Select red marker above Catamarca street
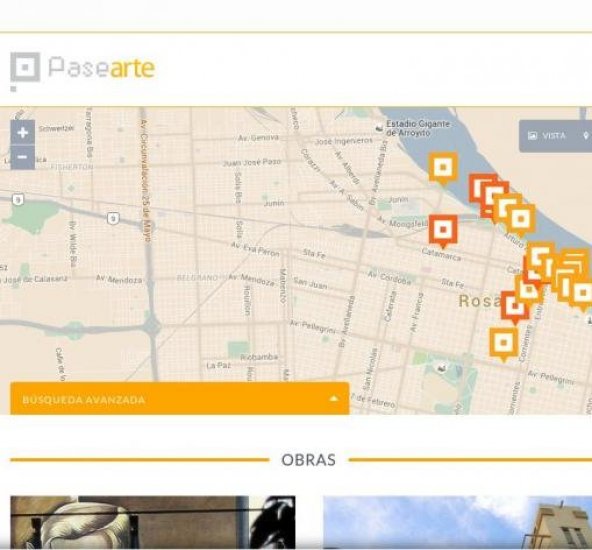Viewport: 592px width, 550px height. point(443,231)
